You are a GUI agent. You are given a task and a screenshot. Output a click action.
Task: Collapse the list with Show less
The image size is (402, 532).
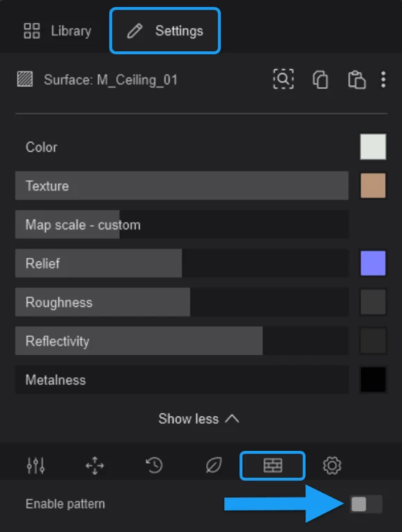point(199,419)
